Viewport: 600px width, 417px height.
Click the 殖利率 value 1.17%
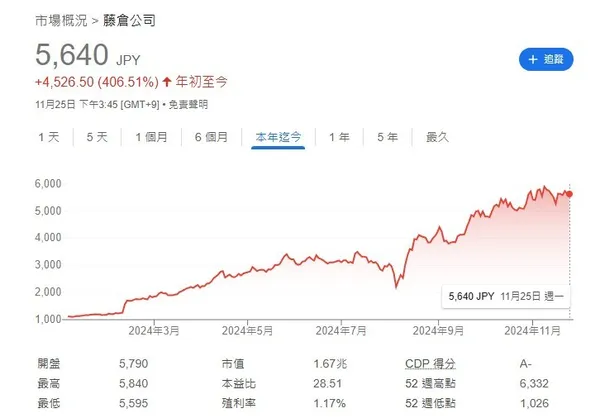[329, 403]
